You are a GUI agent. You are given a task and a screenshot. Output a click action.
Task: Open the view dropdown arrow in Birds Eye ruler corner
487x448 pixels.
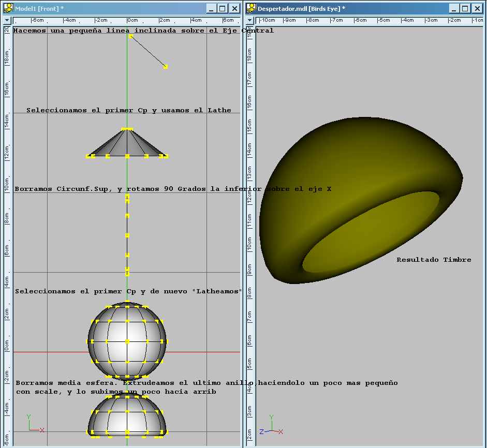[249, 21]
